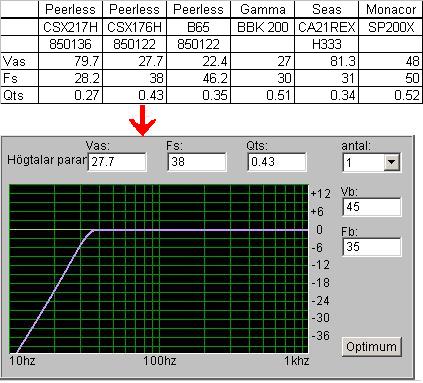Click the Qts row label in table
Screen dimensions: 423x383
click(13, 95)
